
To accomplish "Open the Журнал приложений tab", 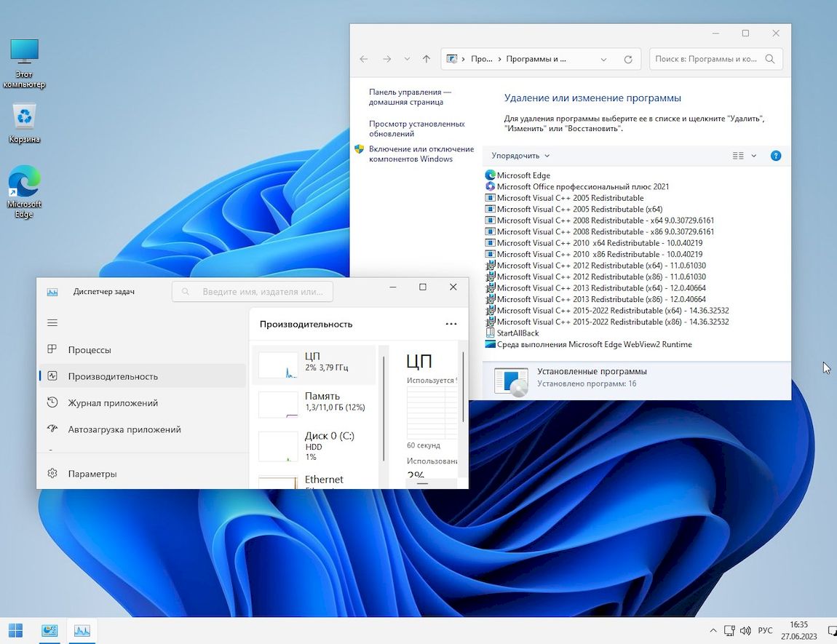I will pos(143,403).
